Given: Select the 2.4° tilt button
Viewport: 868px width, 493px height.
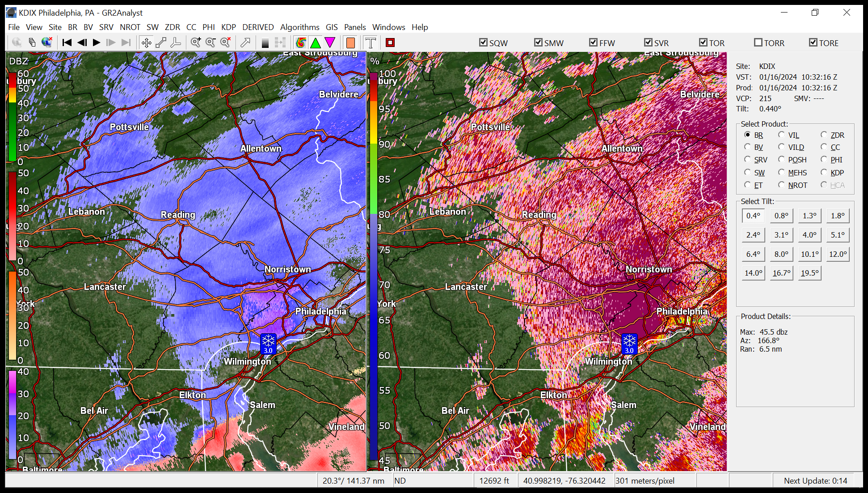Looking at the screenshot, I should 753,235.
